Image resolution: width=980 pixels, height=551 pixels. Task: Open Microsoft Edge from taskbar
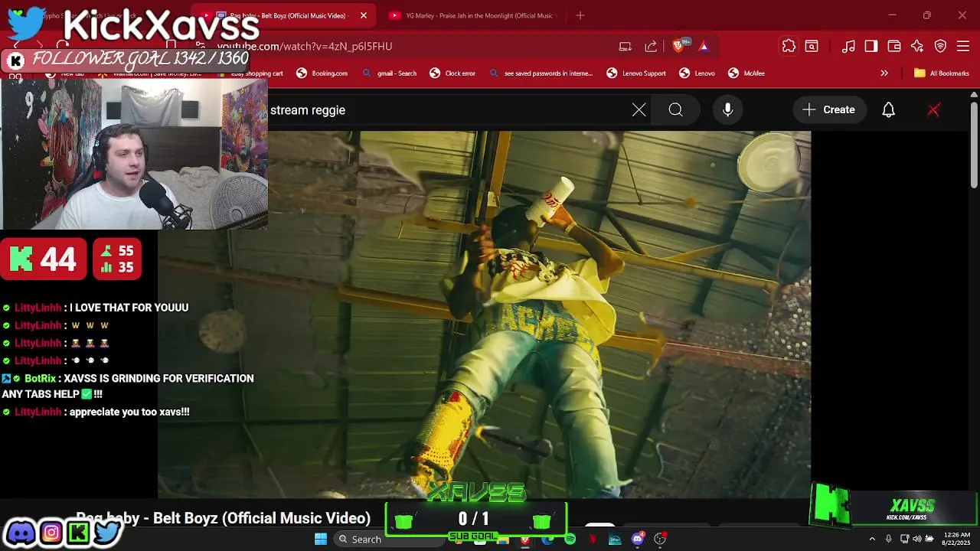(547, 540)
